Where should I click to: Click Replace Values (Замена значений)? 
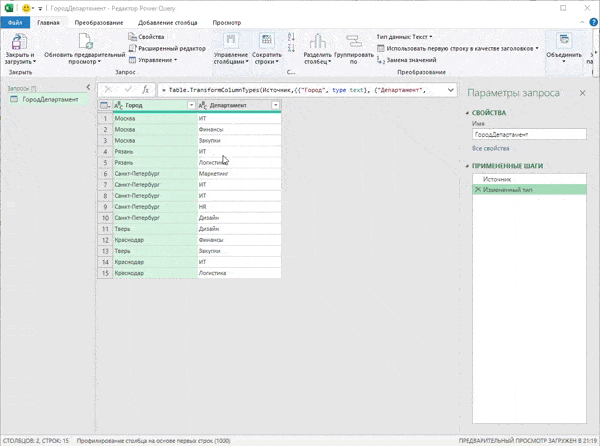tap(407, 60)
